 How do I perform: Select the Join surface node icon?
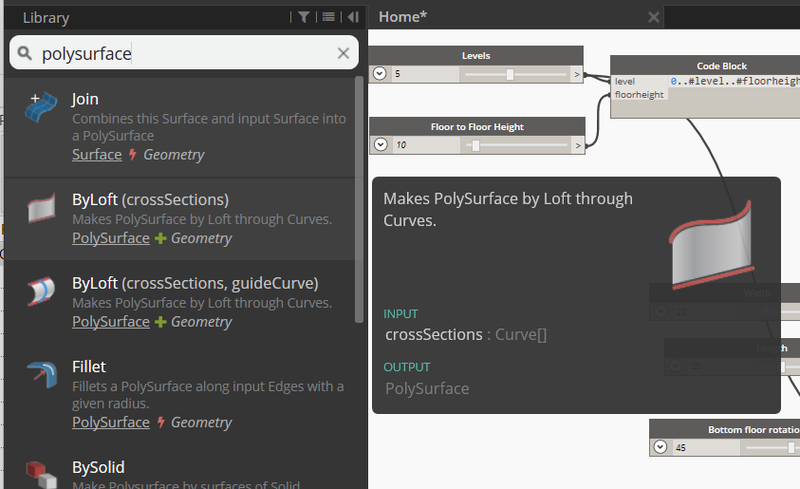coord(41,107)
